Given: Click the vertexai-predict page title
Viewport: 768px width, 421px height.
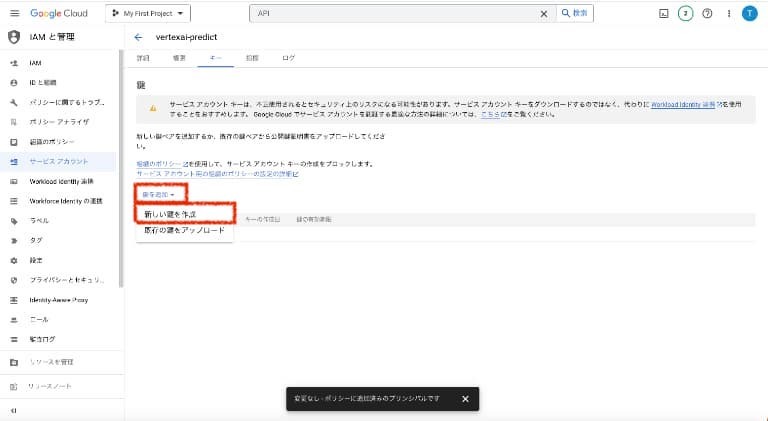Looking at the screenshot, I should coord(186,37).
